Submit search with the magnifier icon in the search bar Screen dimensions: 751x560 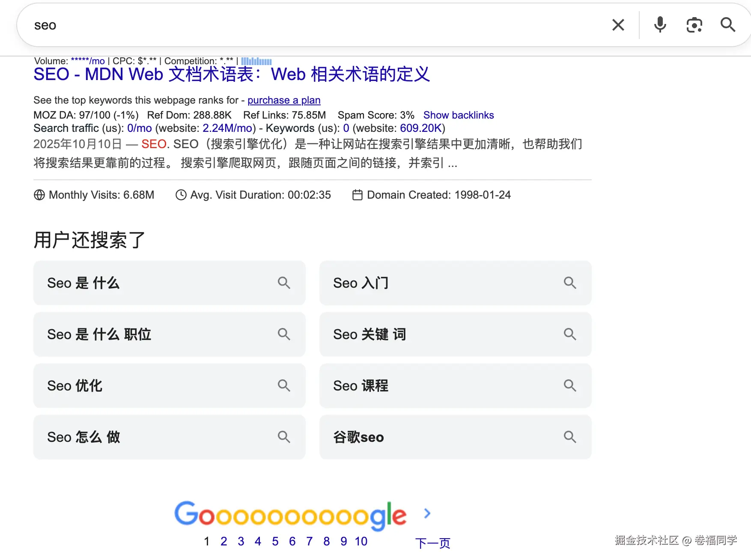click(x=727, y=25)
